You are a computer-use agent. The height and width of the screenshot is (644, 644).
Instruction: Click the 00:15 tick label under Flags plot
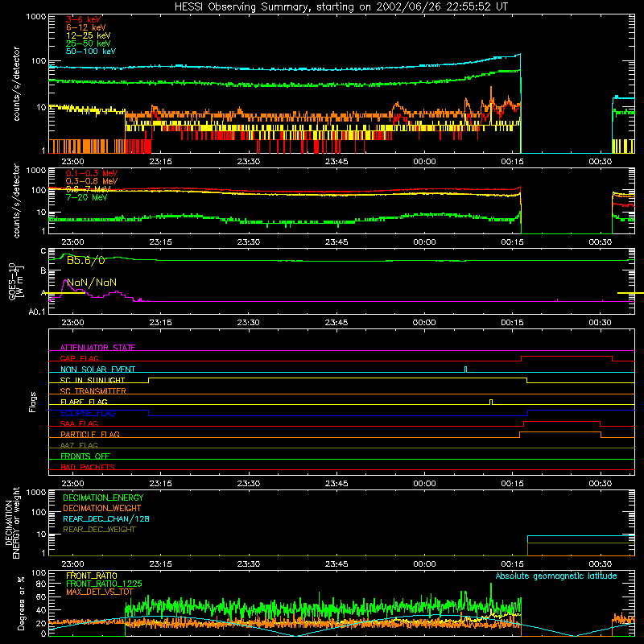512,484
